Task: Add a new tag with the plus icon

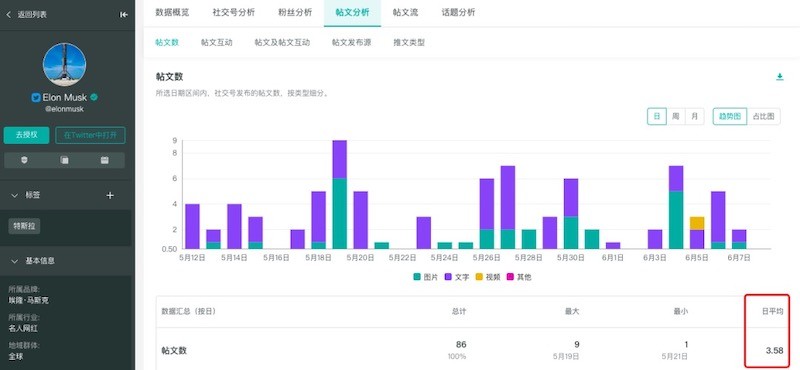Action: coord(110,195)
